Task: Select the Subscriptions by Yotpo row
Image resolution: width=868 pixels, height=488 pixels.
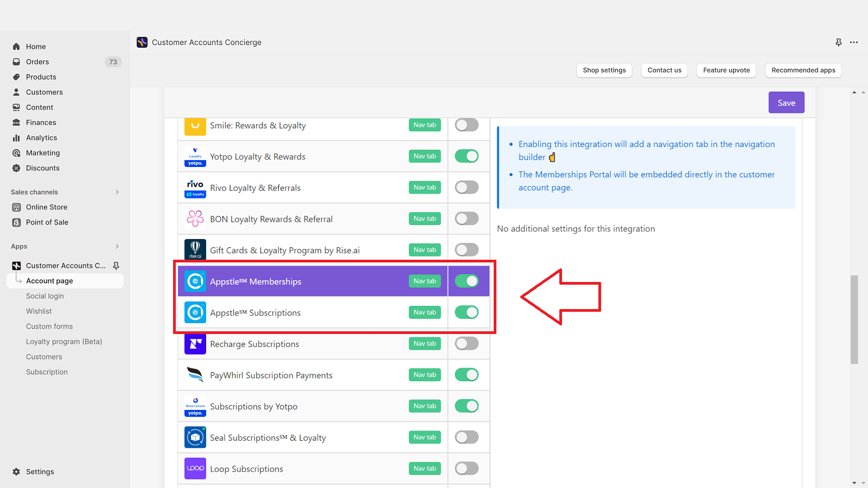Action: (x=334, y=406)
